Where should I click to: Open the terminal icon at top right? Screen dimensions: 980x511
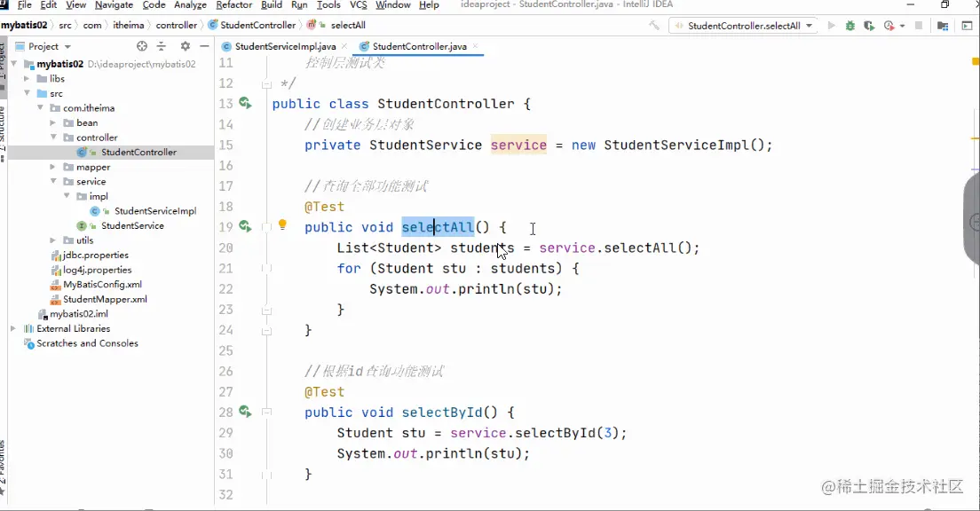point(965,27)
